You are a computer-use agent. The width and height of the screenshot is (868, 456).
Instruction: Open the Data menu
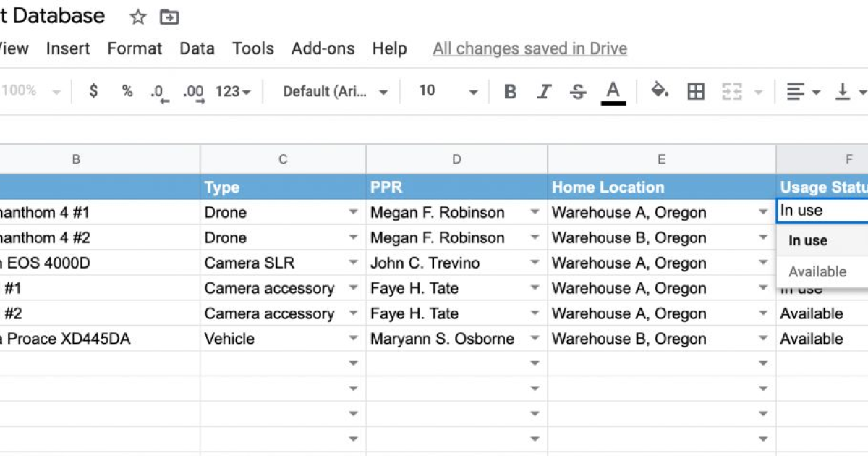(x=196, y=48)
